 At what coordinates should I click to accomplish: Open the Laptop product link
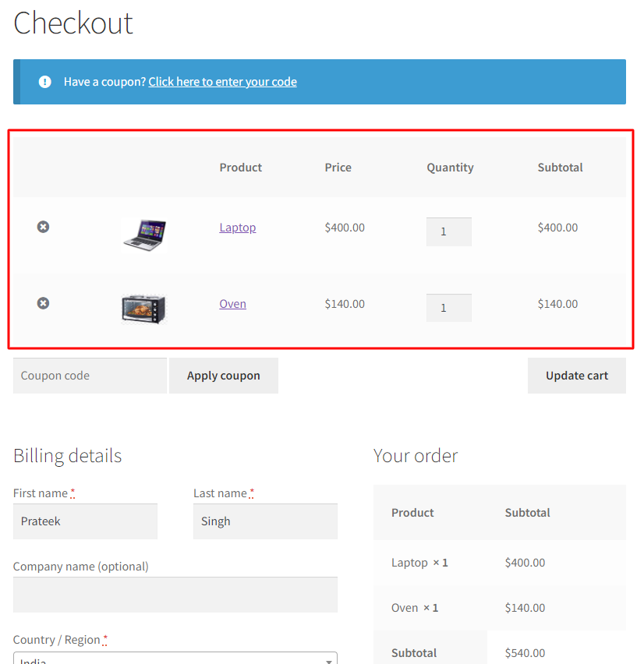coord(238,228)
